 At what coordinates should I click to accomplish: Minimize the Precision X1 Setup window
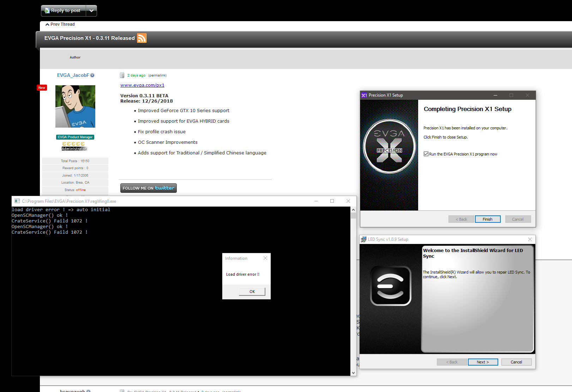[x=495, y=95]
